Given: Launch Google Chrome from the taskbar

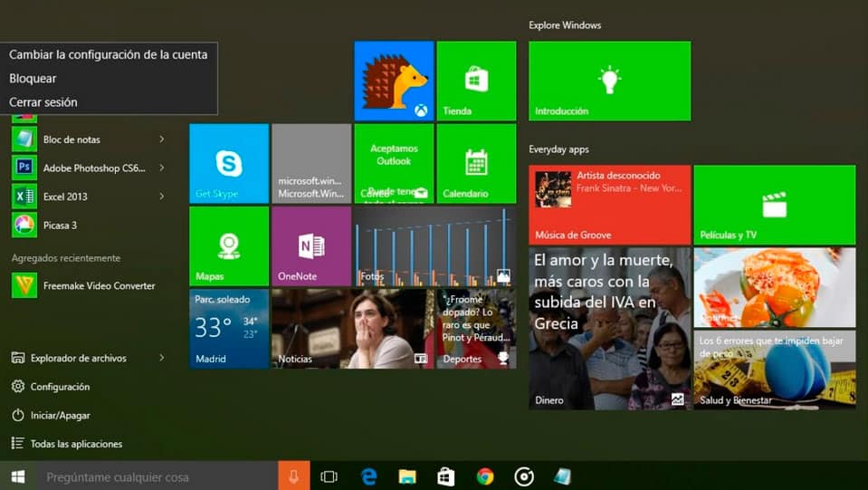Looking at the screenshot, I should 485,476.
